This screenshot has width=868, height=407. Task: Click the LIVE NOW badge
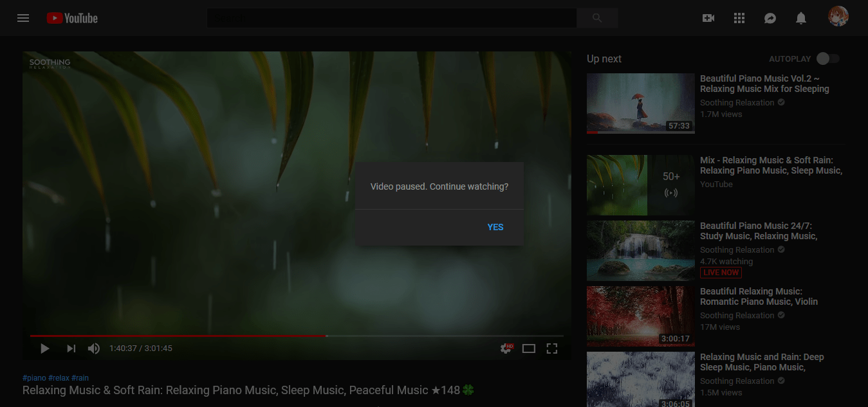click(x=721, y=272)
